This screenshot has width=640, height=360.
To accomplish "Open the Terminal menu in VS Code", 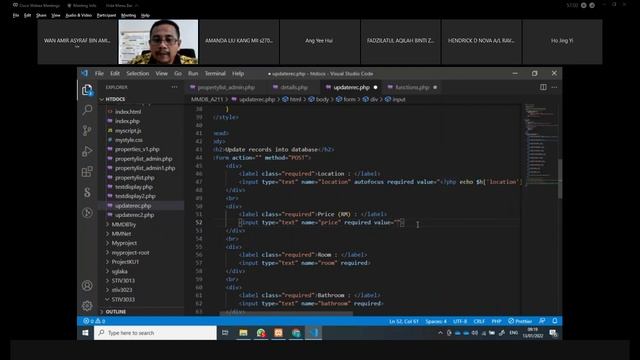I will pyautogui.click(x=215, y=73).
